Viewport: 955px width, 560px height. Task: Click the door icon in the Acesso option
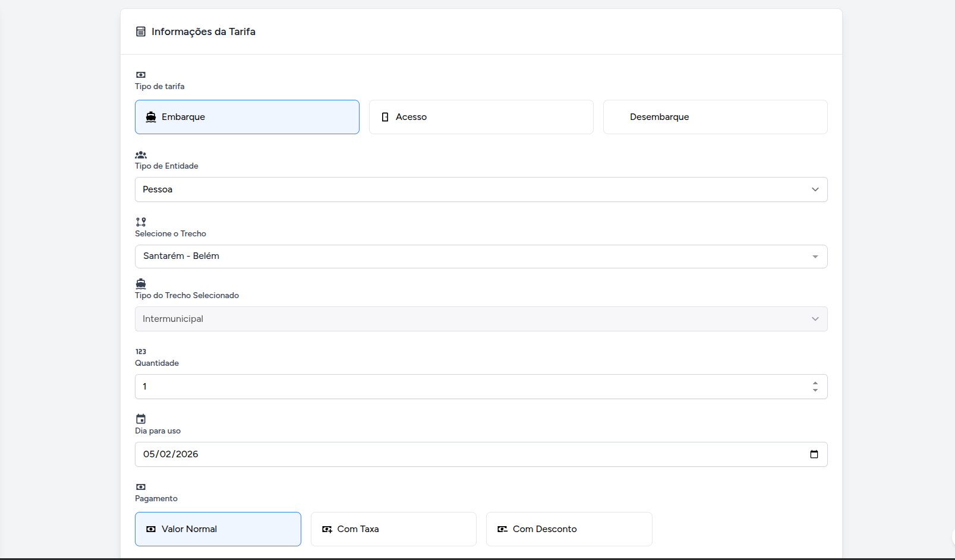[x=385, y=117]
